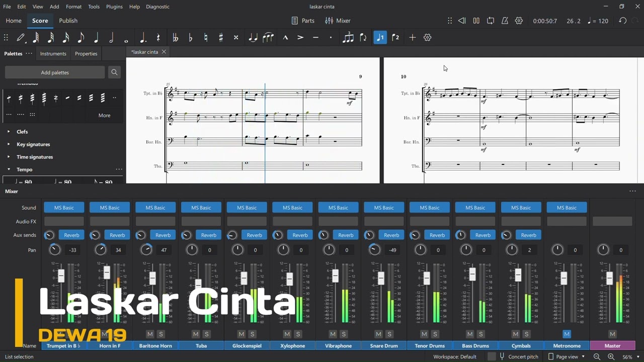Toggle note input pencil mode
The image size is (644, 362).
tap(21, 38)
